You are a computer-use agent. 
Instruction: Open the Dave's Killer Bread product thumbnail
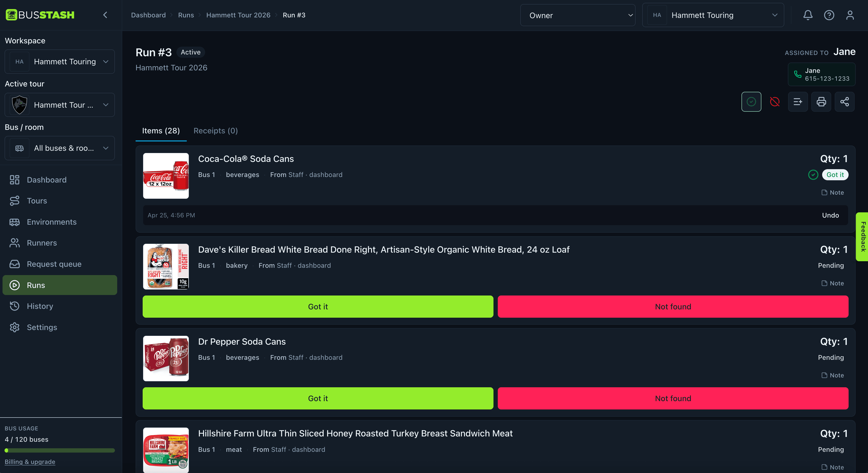click(x=166, y=266)
